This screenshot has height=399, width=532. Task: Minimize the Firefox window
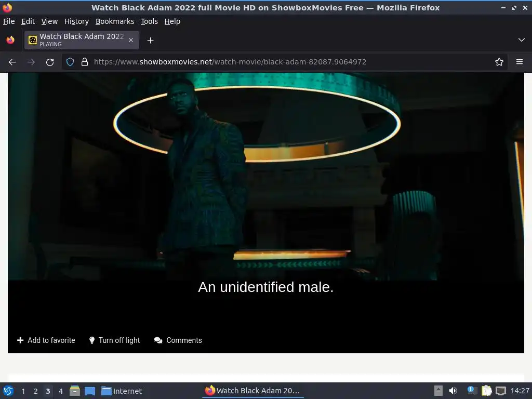pyautogui.click(x=503, y=8)
